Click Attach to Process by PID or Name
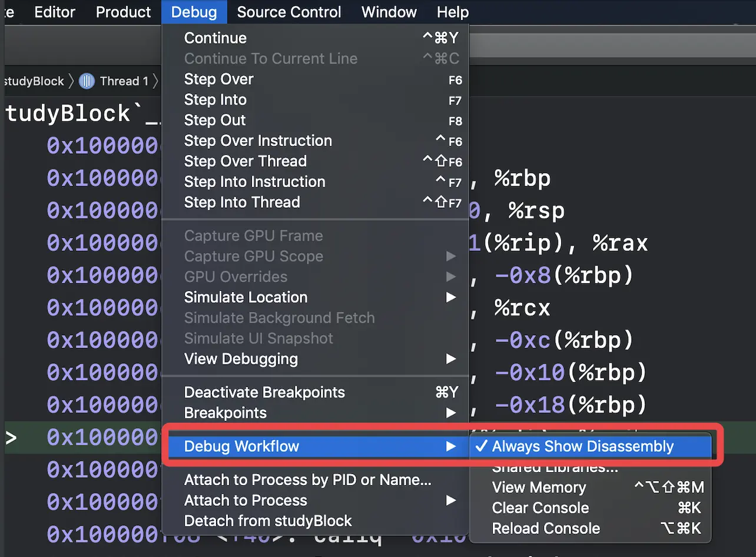The width and height of the screenshot is (756, 557). click(307, 480)
